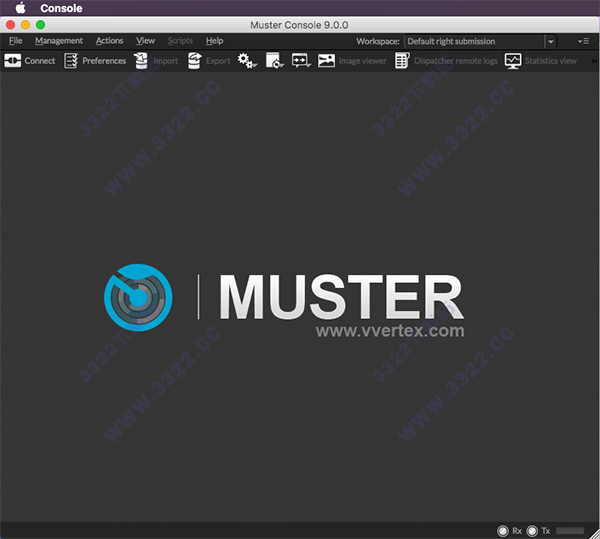
Task: Click the window refresh toolbar icon
Action: coord(275,61)
